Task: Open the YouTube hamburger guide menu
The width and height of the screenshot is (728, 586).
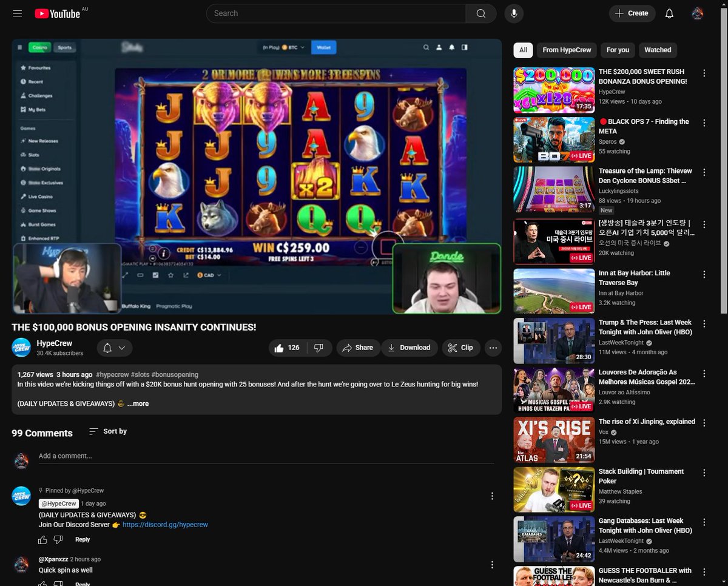Action: point(18,13)
